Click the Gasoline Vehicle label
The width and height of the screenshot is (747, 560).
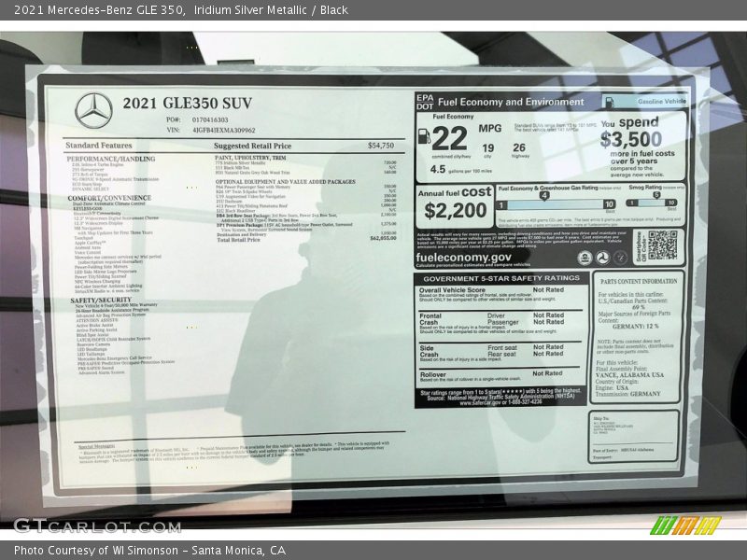[x=662, y=102]
